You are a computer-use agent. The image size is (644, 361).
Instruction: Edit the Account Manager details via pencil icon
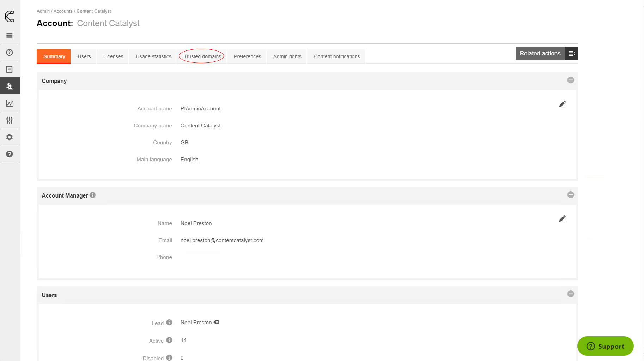(x=563, y=218)
